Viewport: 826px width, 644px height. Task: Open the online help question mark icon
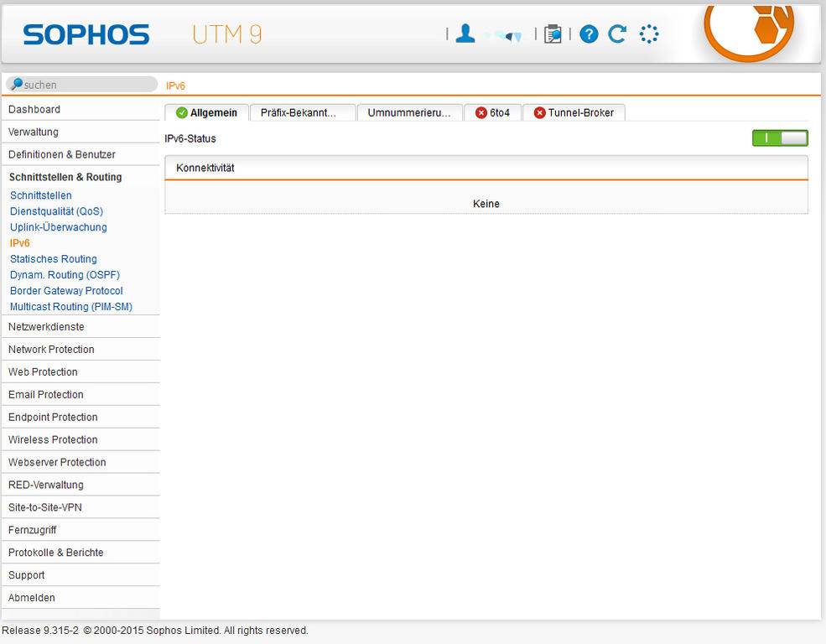589,34
